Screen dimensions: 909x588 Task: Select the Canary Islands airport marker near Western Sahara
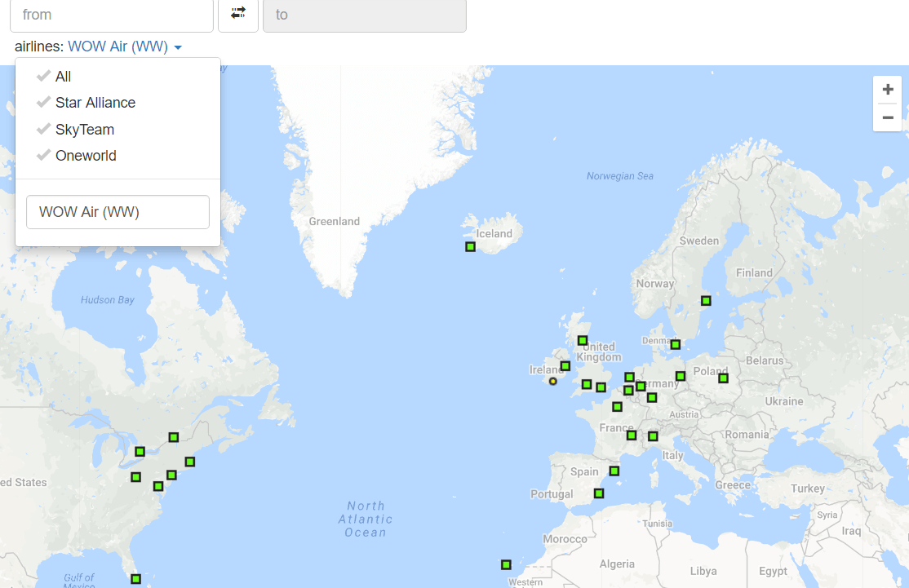click(x=506, y=564)
